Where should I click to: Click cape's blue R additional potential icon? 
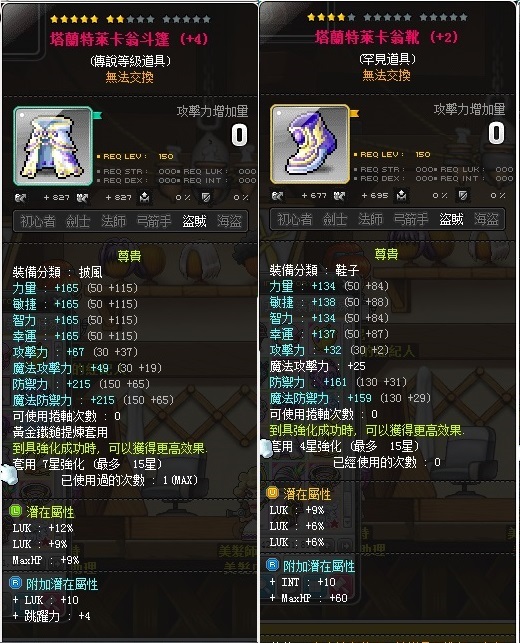(x=15, y=582)
